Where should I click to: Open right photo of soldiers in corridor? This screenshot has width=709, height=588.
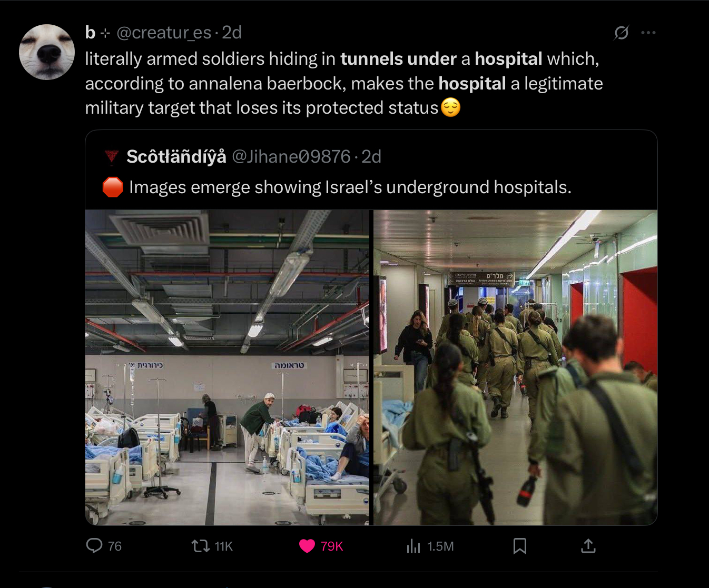click(515, 367)
